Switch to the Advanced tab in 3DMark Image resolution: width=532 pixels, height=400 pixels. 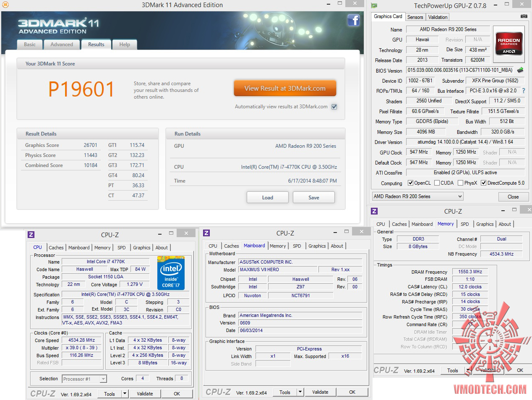coord(62,44)
